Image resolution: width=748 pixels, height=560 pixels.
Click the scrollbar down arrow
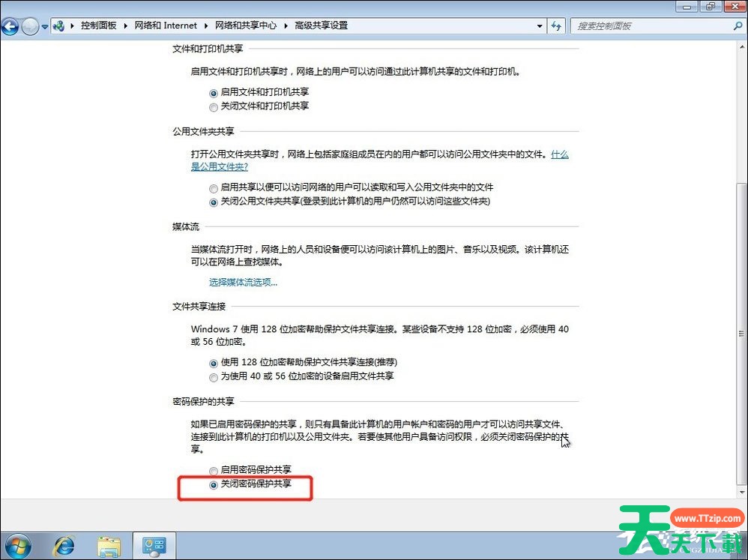[x=741, y=492]
